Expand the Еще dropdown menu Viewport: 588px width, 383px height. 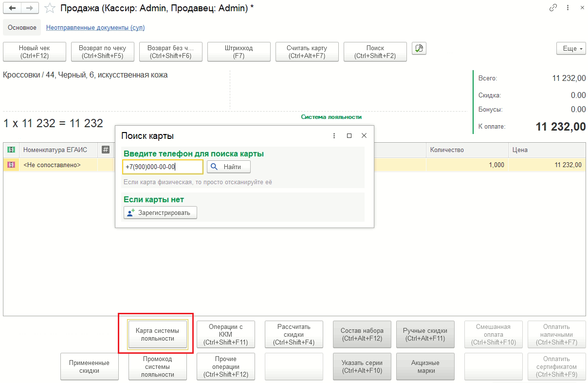point(571,49)
